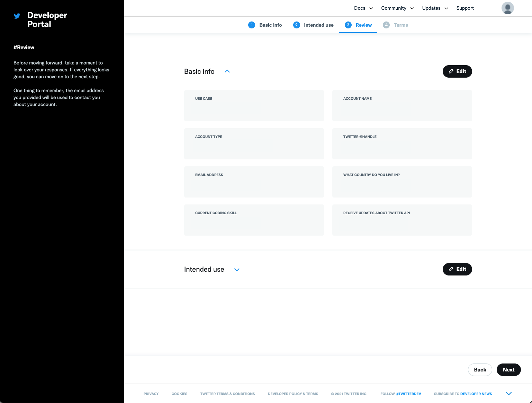Expand the Docs dropdown menu

pos(363,8)
